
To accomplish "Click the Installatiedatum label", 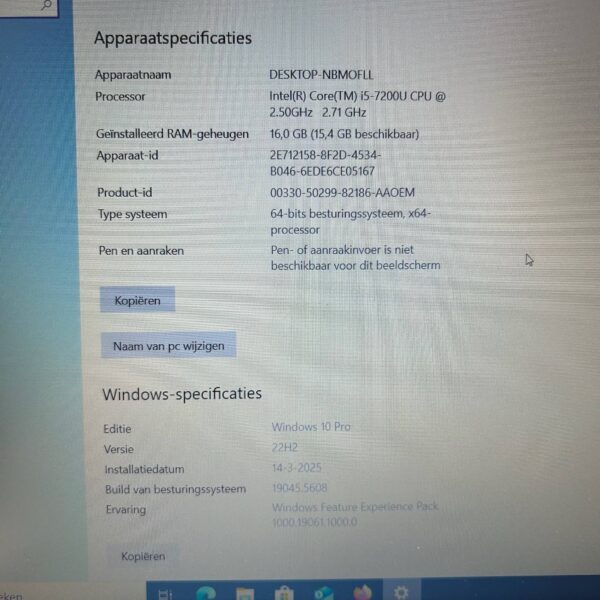I will point(144,469).
